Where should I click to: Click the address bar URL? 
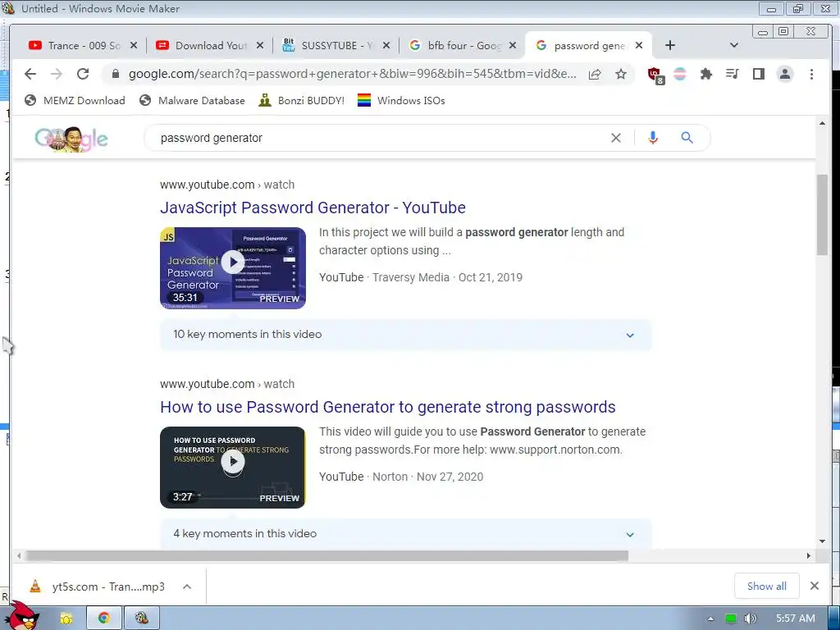353,74
